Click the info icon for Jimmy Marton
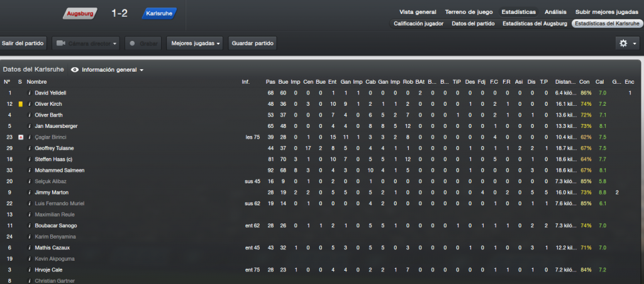The width and height of the screenshot is (644, 284). coord(30,192)
